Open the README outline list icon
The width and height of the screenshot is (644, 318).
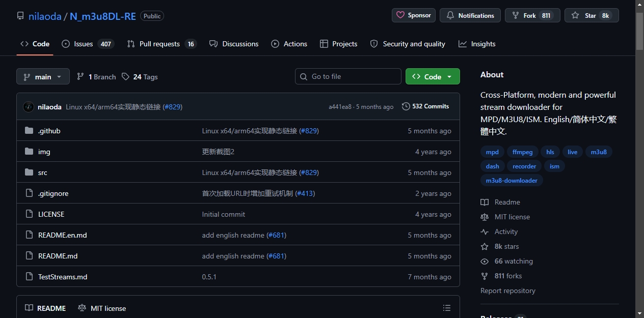coord(447,308)
